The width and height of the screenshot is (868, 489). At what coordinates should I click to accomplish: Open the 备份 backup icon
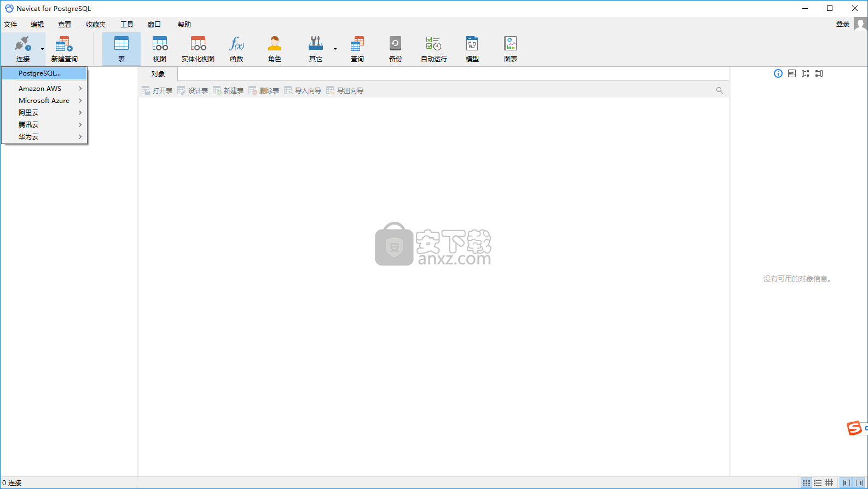[396, 44]
